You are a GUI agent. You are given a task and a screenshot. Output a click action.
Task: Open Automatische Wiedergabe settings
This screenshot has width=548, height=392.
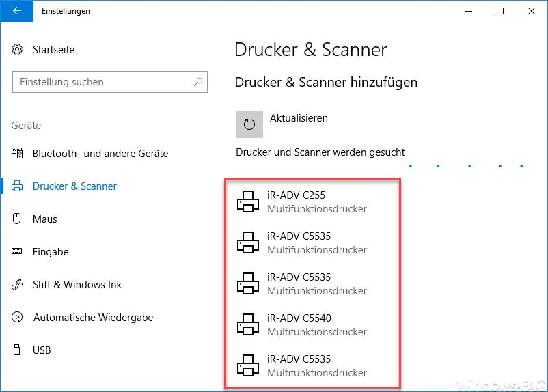(94, 318)
